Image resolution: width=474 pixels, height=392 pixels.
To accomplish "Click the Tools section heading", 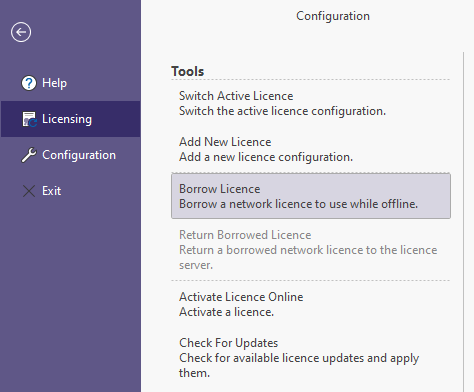I will (187, 71).
